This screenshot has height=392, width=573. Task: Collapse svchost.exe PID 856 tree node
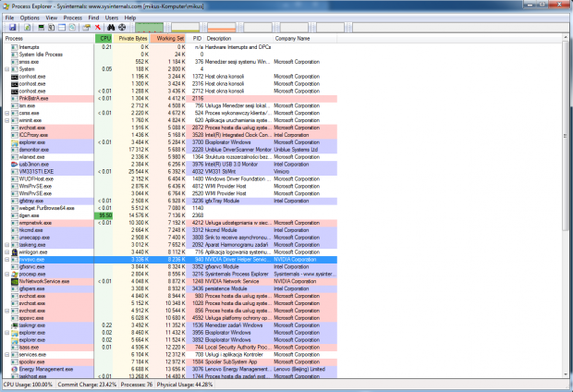coord(7,311)
